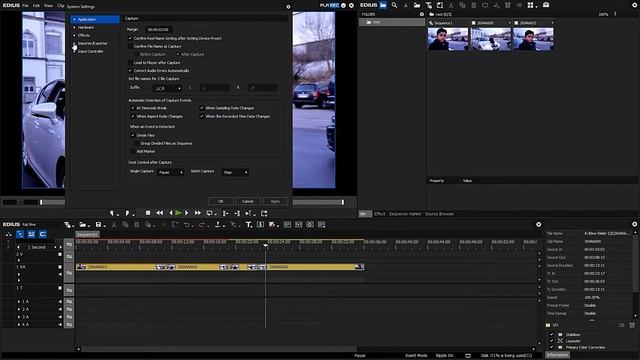Open the Single Capture Pause dropdown

click(x=171, y=172)
